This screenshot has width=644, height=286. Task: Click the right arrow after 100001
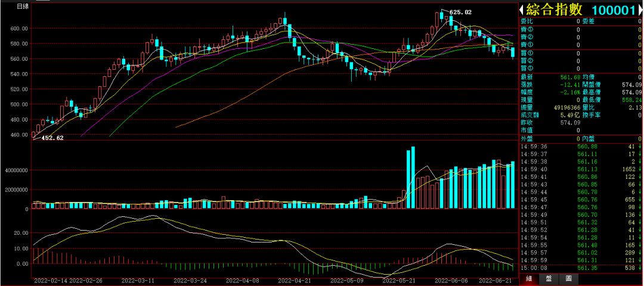(640, 10)
